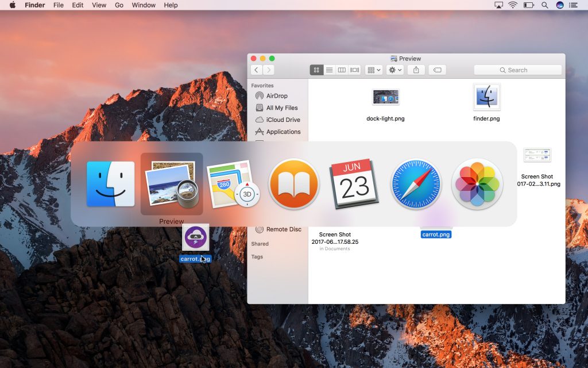Open Notification Center in menu bar
The width and height of the screenshot is (588, 368).
click(x=573, y=5)
